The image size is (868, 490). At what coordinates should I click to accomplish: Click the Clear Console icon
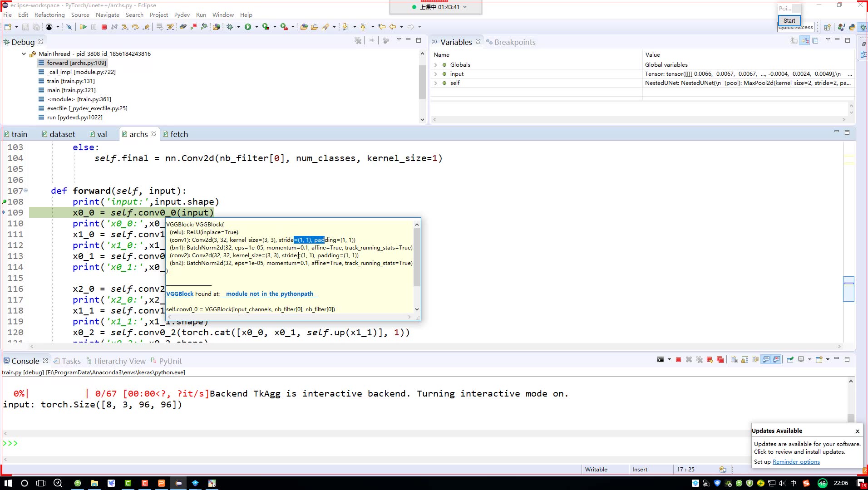pos(734,360)
